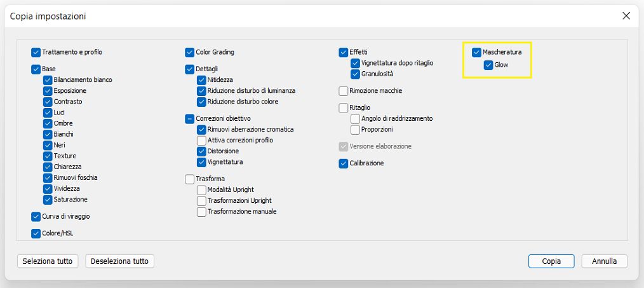Enable Modalità Upright option
Screen dimensions: 644x288
pos(202,190)
